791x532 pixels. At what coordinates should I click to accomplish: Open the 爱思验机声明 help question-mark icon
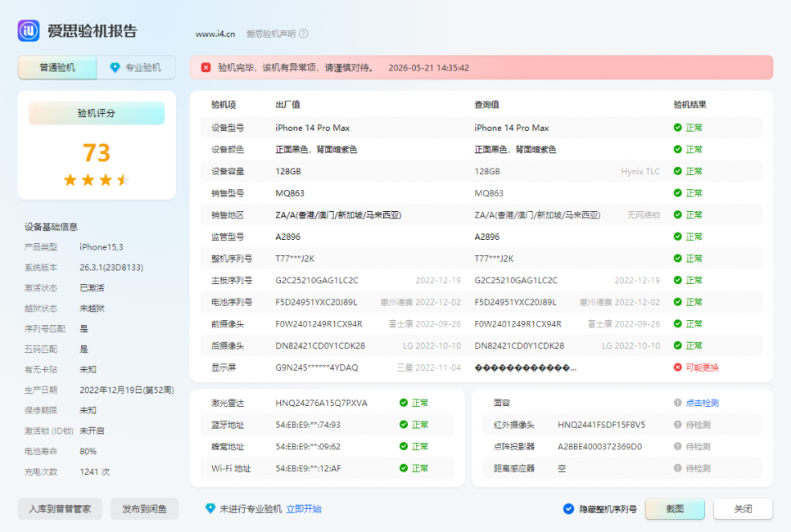click(x=303, y=34)
